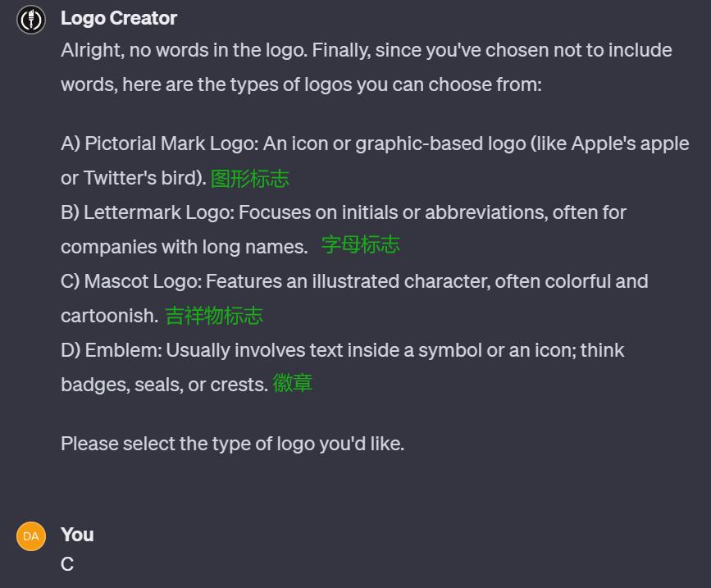Screen dimensions: 711x588
Task: Click 'companies with long names' text
Action: point(184,248)
